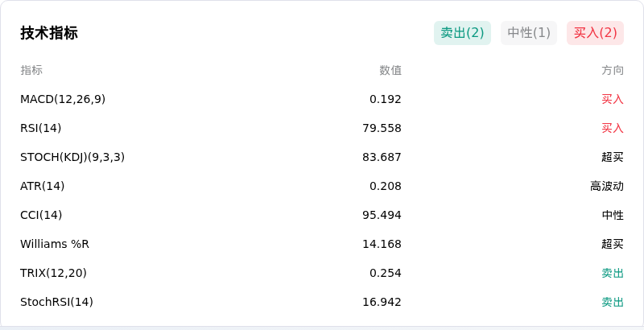Image resolution: width=644 pixels, height=330 pixels.
Task: Click the 技术指标 panel title
Action: 49,33
